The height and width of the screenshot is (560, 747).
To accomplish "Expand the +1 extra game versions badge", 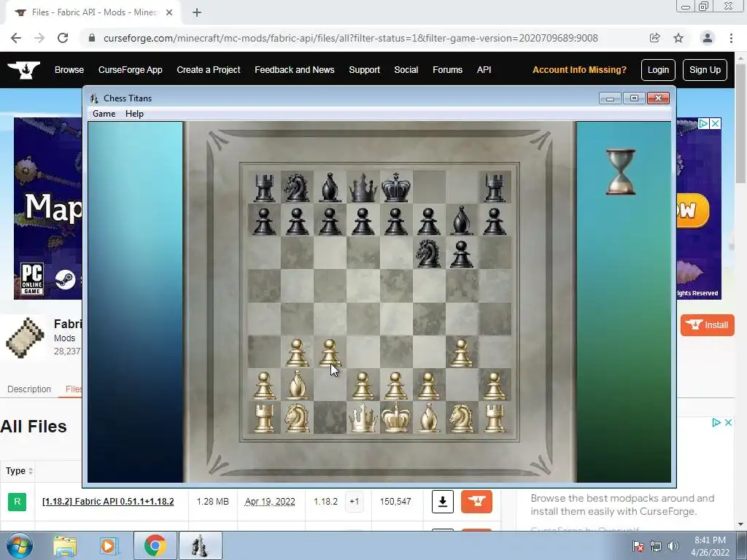I will tap(354, 502).
